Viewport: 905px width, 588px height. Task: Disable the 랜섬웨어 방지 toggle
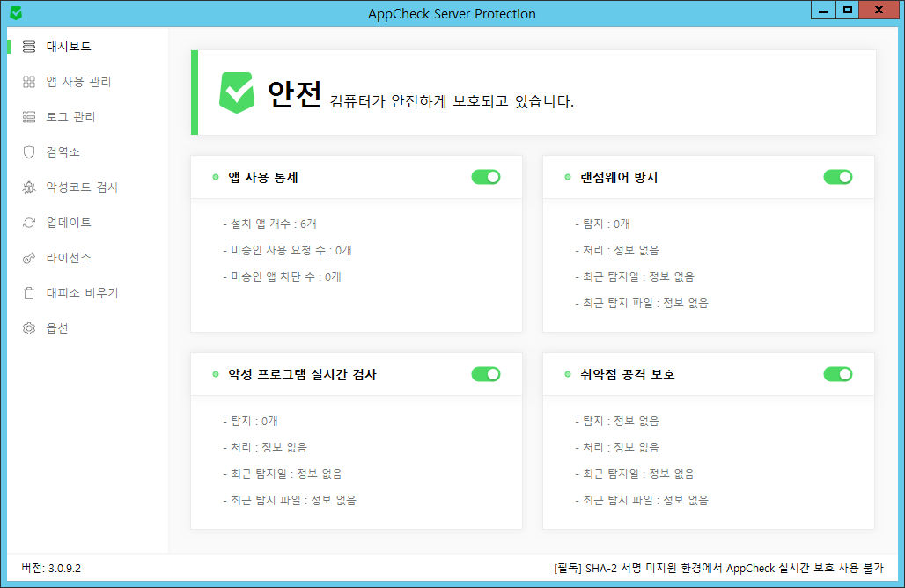[x=837, y=177]
